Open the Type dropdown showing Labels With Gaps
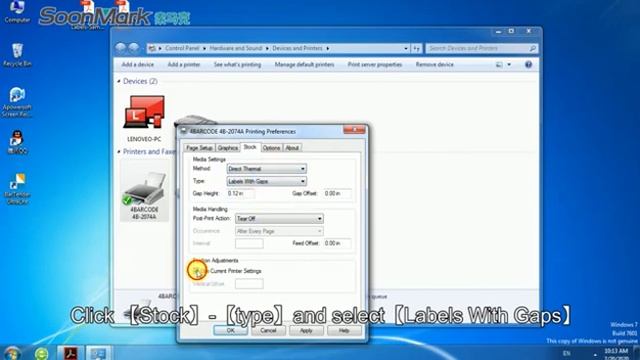 pyautogui.click(x=267, y=181)
